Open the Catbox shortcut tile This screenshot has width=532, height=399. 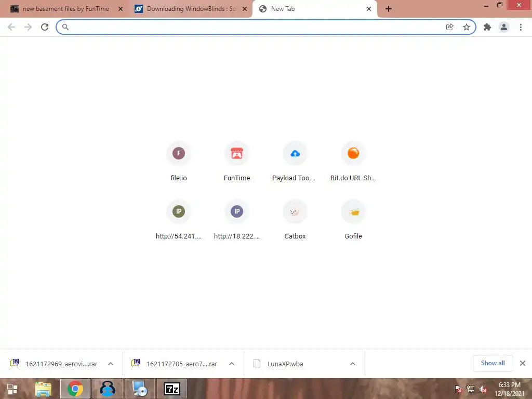pyautogui.click(x=295, y=220)
